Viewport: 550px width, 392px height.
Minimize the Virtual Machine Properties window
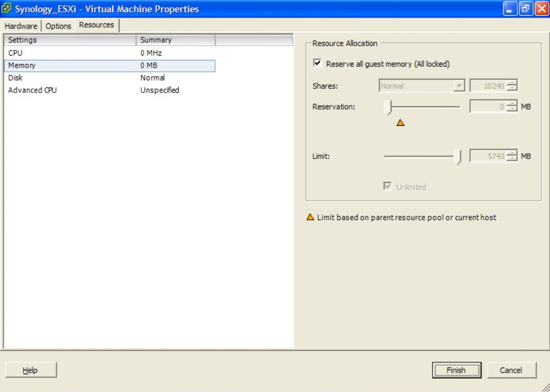[510, 9]
